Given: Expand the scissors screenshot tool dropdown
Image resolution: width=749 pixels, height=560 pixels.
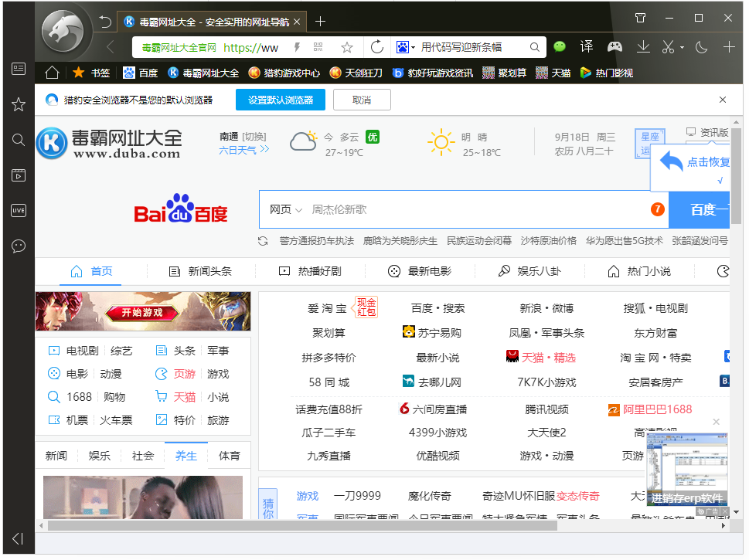Looking at the screenshot, I should (x=682, y=48).
